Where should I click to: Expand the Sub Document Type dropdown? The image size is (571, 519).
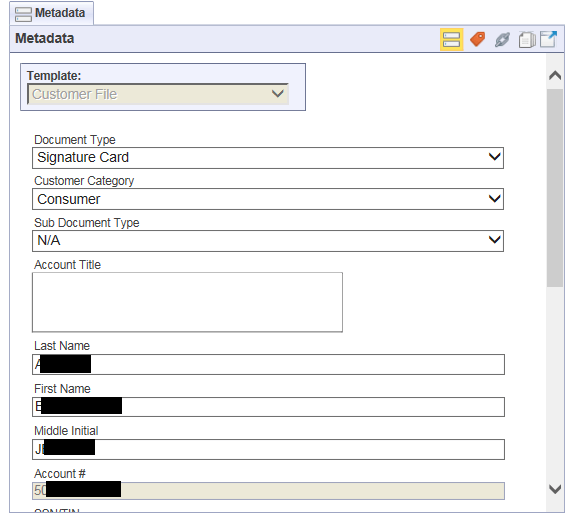point(268,241)
